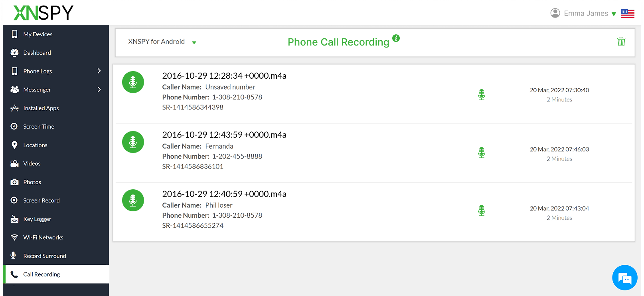
Task: Play small microphone icon for Unsaved number call
Action: pos(482,95)
